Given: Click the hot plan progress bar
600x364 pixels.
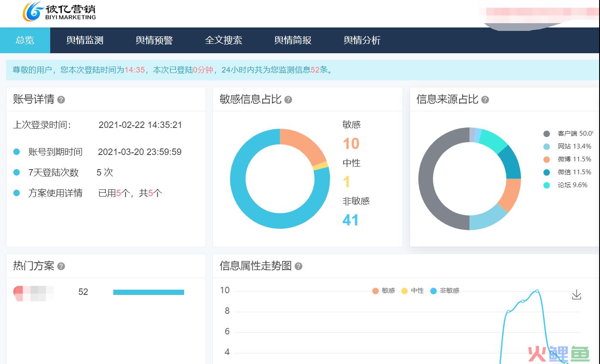Looking at the screenshot, I should coord(148,292).
